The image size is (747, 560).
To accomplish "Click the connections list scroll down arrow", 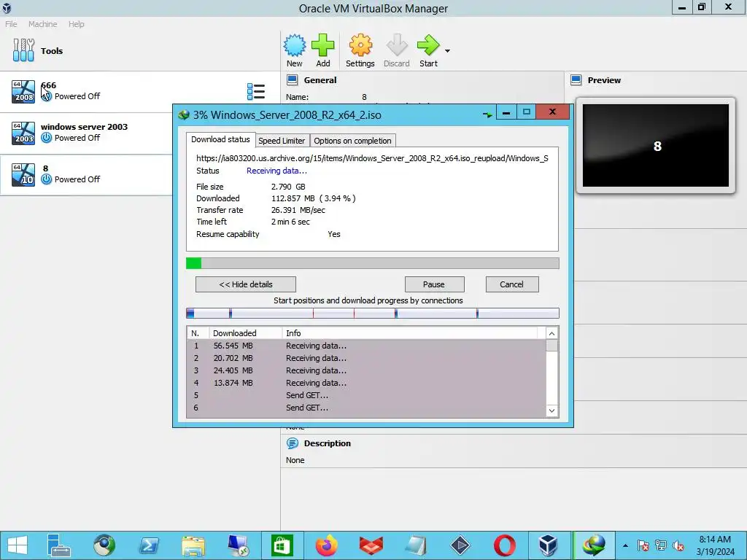I will [551, 411].
